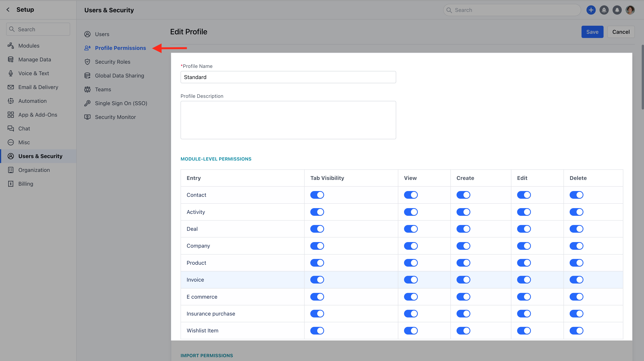Click the Voice & Text microphone icon
The height and width of the screenshot is (361, 644).
pyautogui.click(x=11, y=73)
